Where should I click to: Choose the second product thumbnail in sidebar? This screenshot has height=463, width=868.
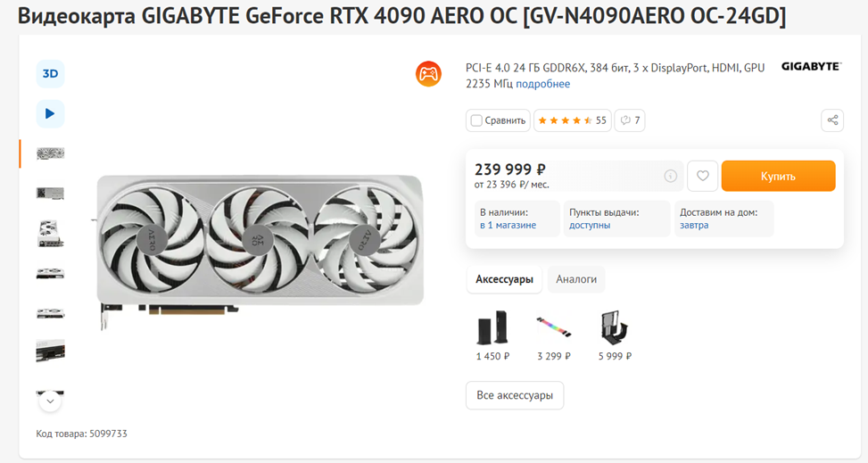tap(50, 194)
